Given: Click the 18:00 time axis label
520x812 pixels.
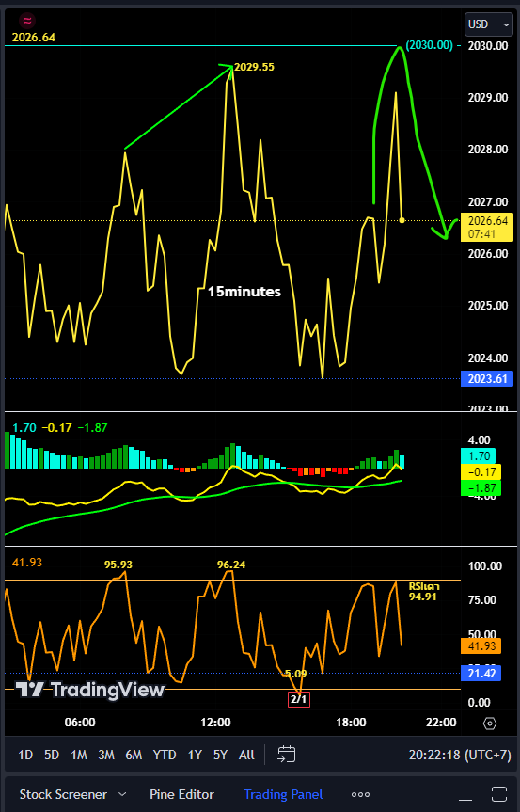Looking at the screenshot, I should 351,722.
